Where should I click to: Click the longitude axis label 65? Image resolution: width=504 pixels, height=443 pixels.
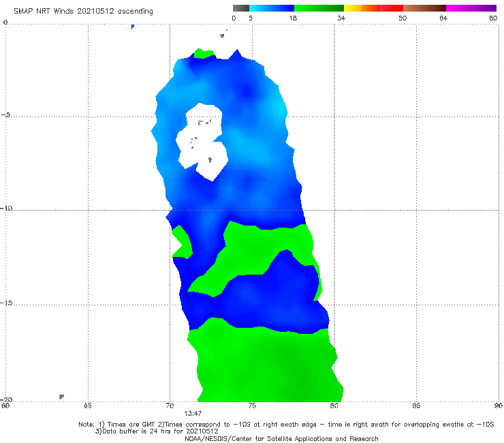pos(88,406)
